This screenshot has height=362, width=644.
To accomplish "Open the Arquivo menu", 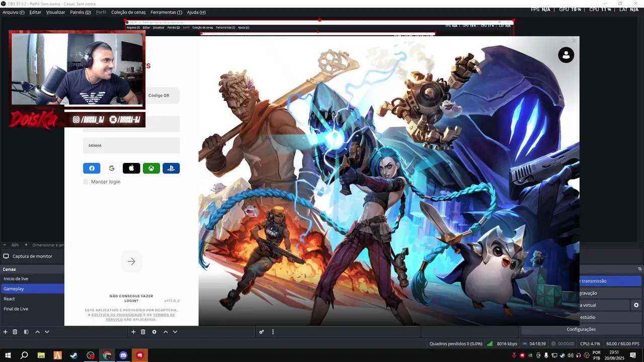I will click(14, 12).
